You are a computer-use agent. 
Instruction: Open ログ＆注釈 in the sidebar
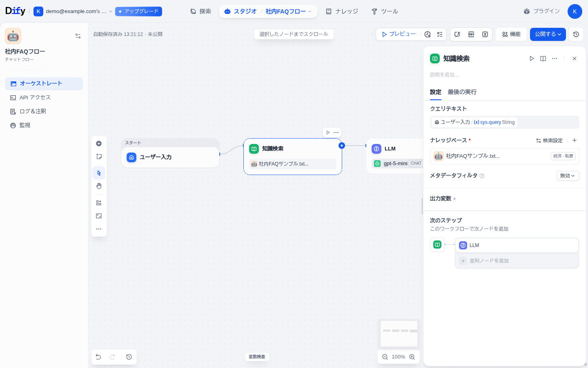coord(44,111)
